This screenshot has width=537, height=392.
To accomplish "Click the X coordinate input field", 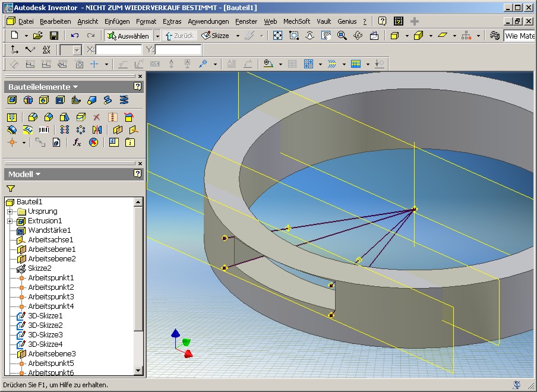I will [119, 50].
